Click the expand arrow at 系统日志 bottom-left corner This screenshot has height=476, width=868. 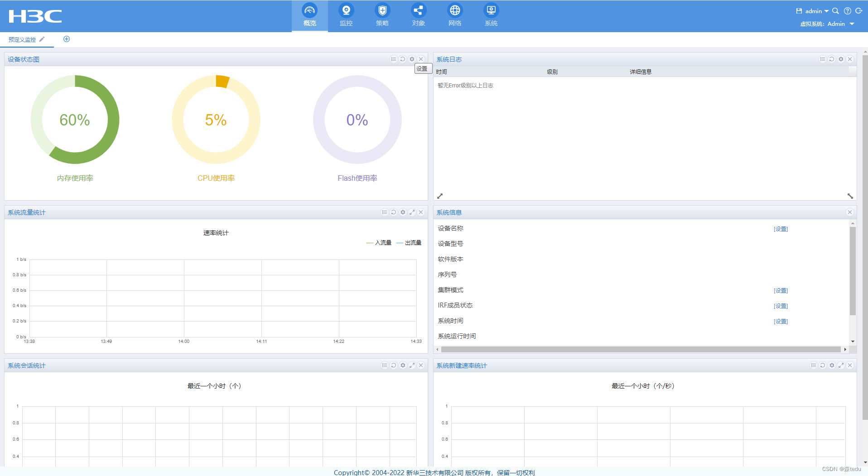[440, 196]
